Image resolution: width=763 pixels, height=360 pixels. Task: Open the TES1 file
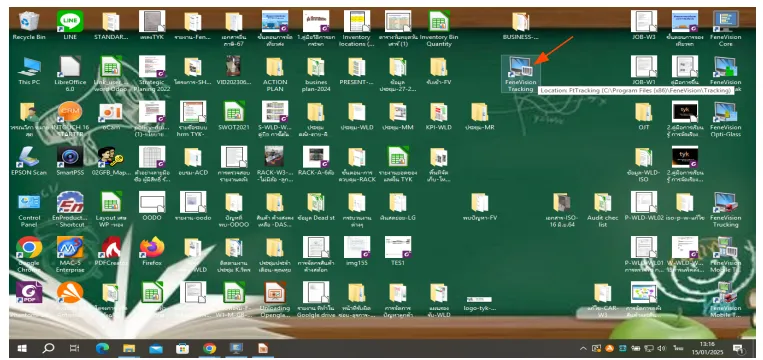click(x=398, y=252)
